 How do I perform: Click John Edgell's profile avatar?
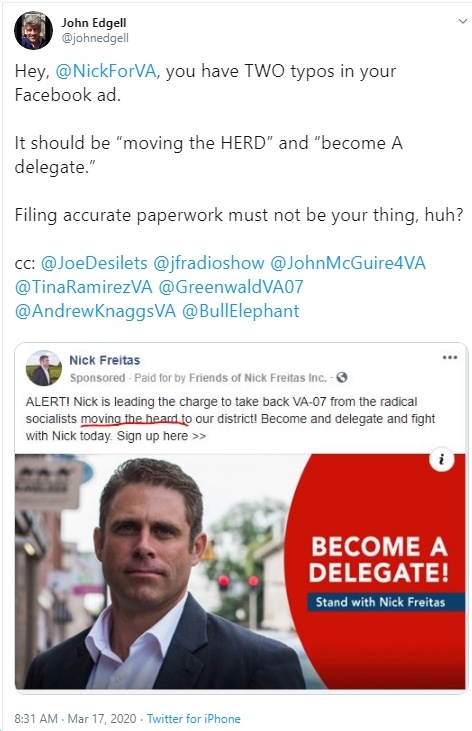[33, 30]
